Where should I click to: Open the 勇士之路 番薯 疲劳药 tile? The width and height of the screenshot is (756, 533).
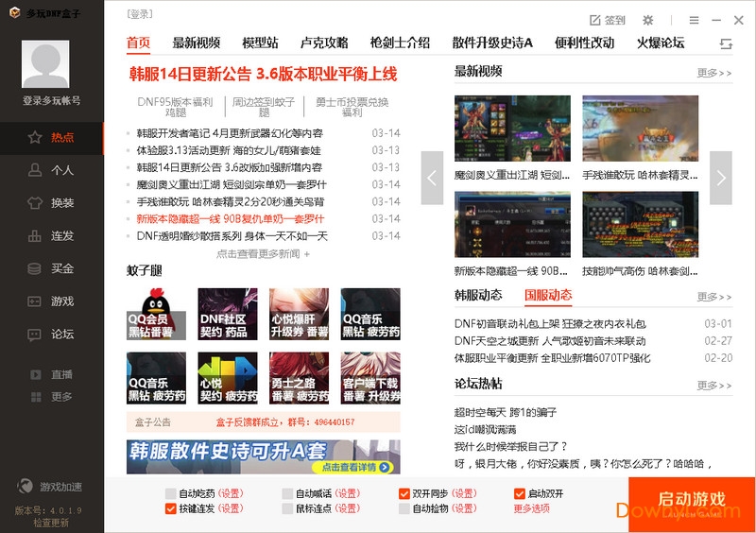pos(299,378)
